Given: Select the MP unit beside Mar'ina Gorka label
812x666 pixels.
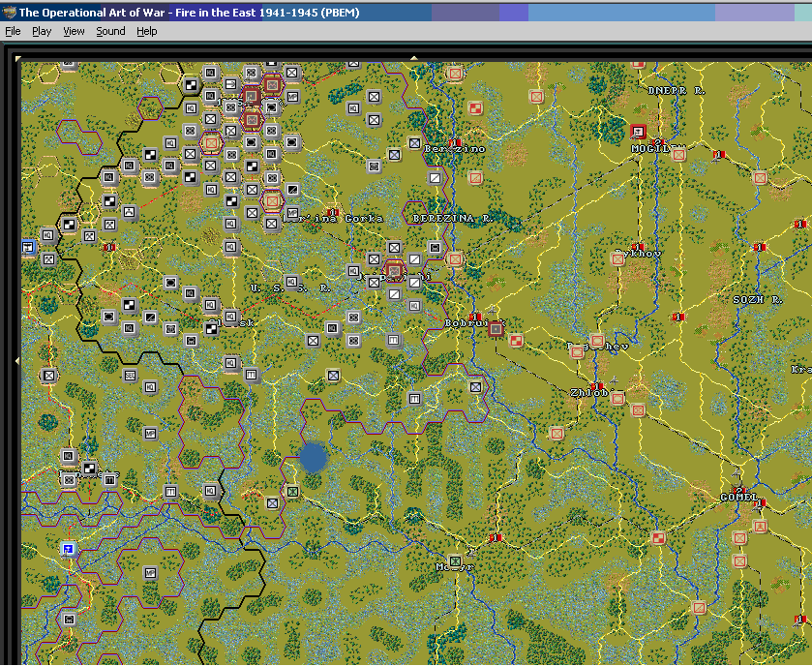Looking at the screenshot, I should click(x=292, y=212).
